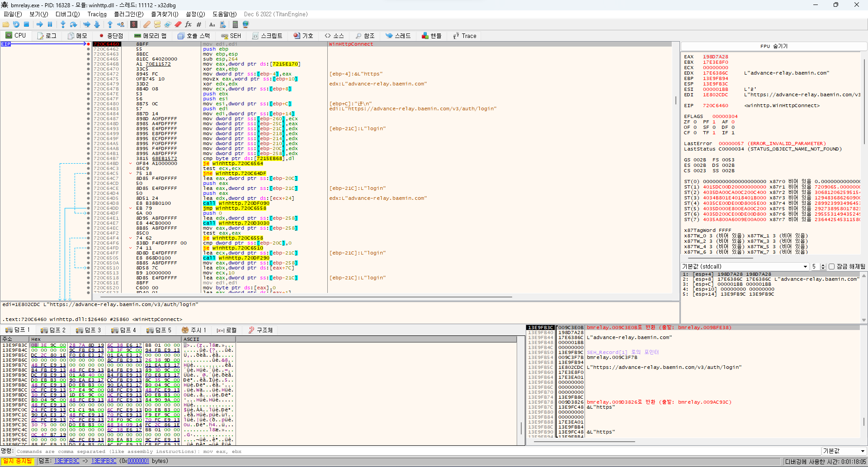
Task: Open the 파일(F) menu
Action: [x=13, y=14]
